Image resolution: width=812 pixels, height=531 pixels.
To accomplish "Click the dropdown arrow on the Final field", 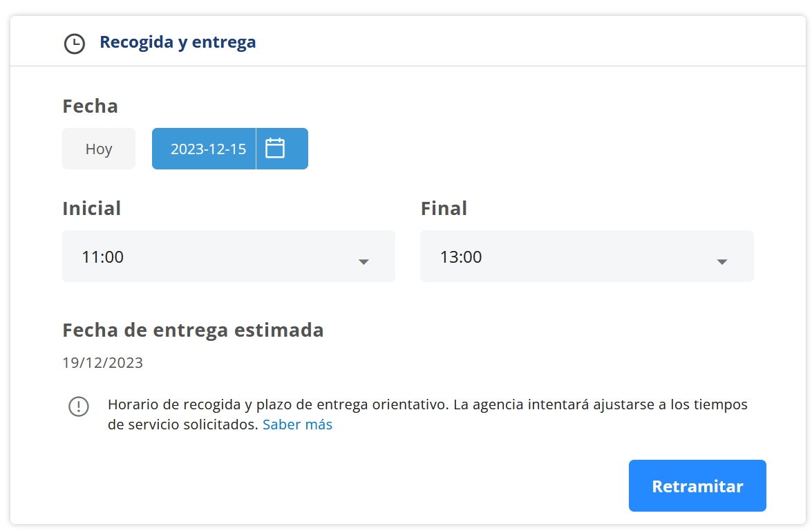I will tap(721, 262).
